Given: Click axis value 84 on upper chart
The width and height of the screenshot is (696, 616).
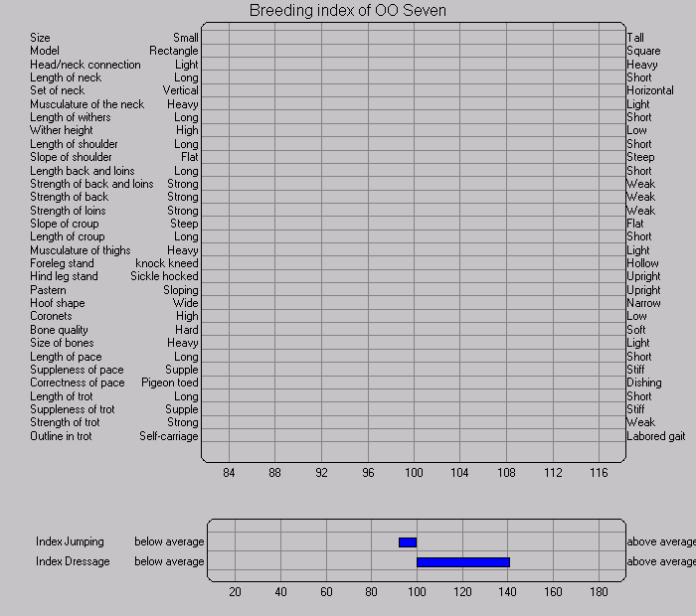Looking at the screenshot, I should (x=229, y=473).
